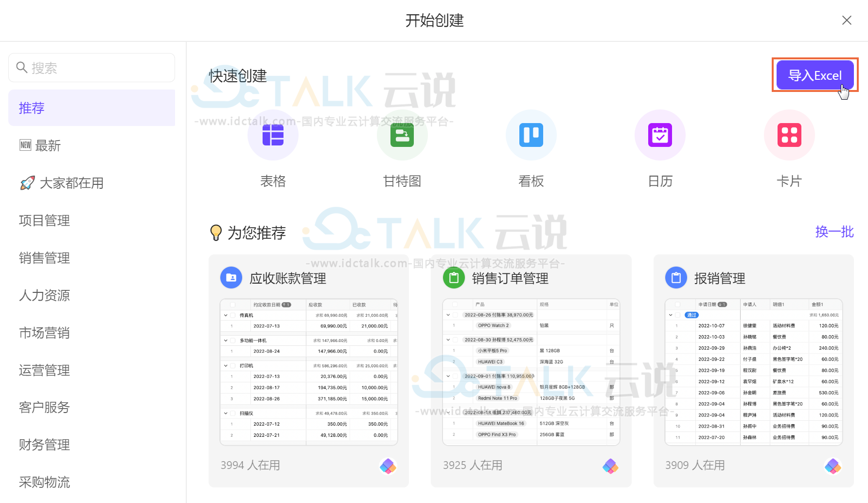Click the 甘特图 label
The height and width of the screenshot is (503, 868).
(402, 181)
